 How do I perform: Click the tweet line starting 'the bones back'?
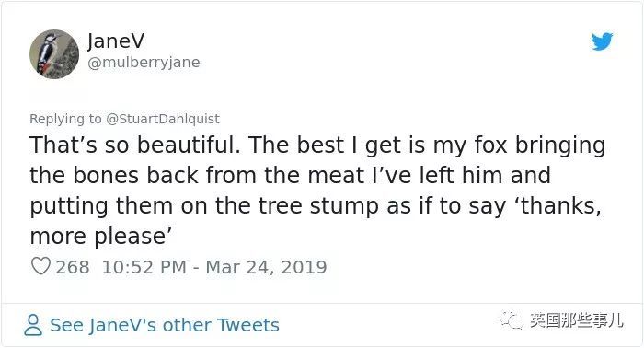290,176
